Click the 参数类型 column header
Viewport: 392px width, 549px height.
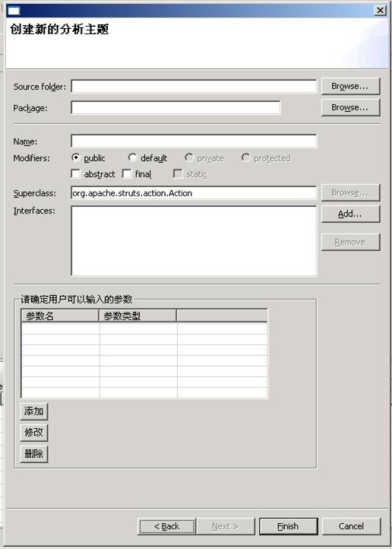coord(138,316)
